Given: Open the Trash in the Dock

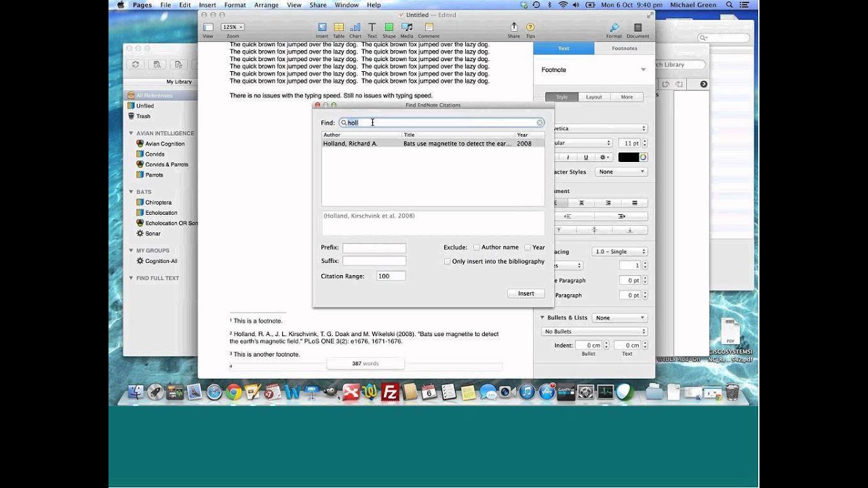Looking at the screenshot, I should coord(732,392).
